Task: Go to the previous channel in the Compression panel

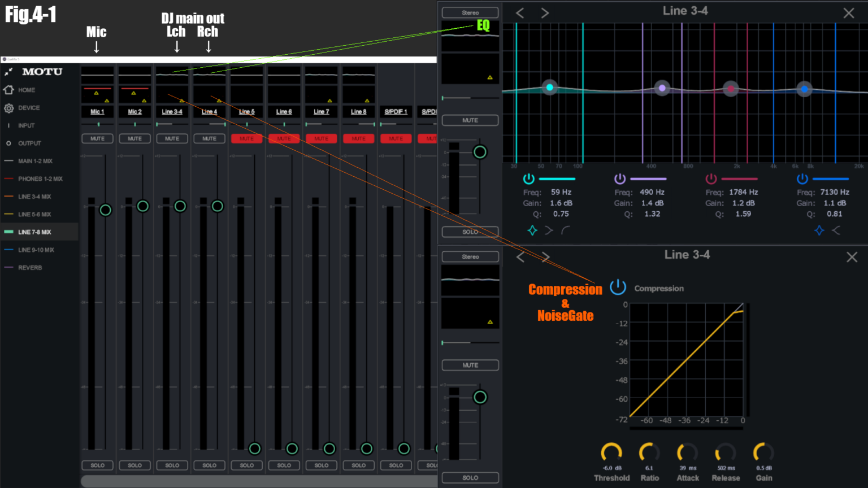Action: click(x=520, y=258)
